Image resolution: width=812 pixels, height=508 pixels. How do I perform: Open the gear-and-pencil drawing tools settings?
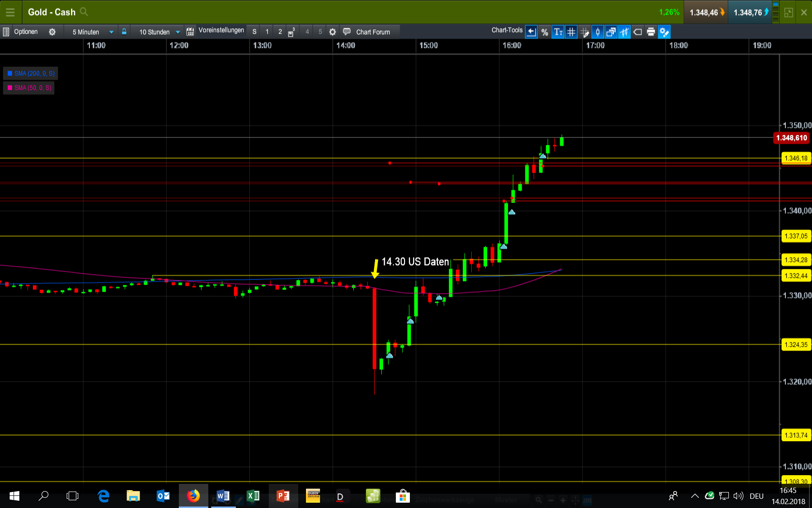coord(665,32)
